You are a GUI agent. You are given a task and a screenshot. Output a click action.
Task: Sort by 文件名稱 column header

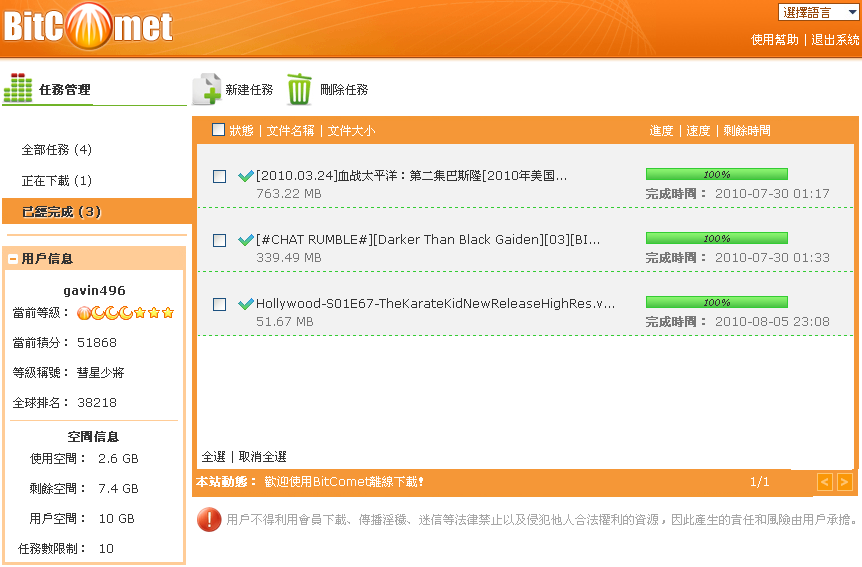[290, 131]
